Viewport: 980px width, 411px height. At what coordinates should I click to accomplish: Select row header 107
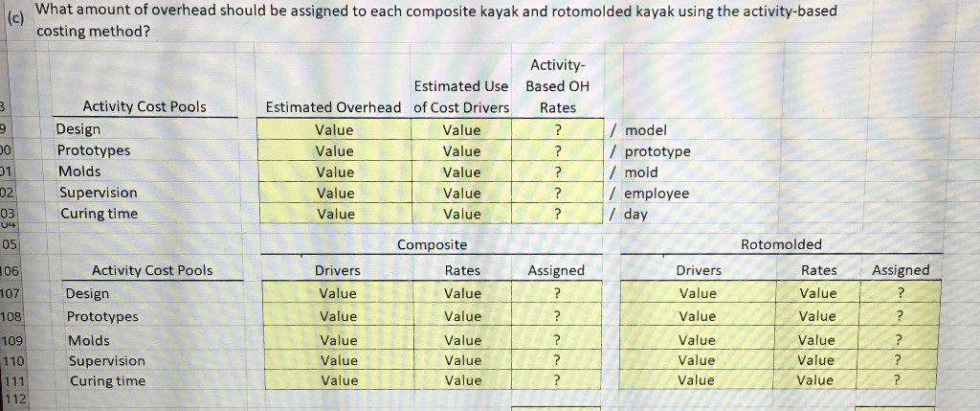click(11, 293)
